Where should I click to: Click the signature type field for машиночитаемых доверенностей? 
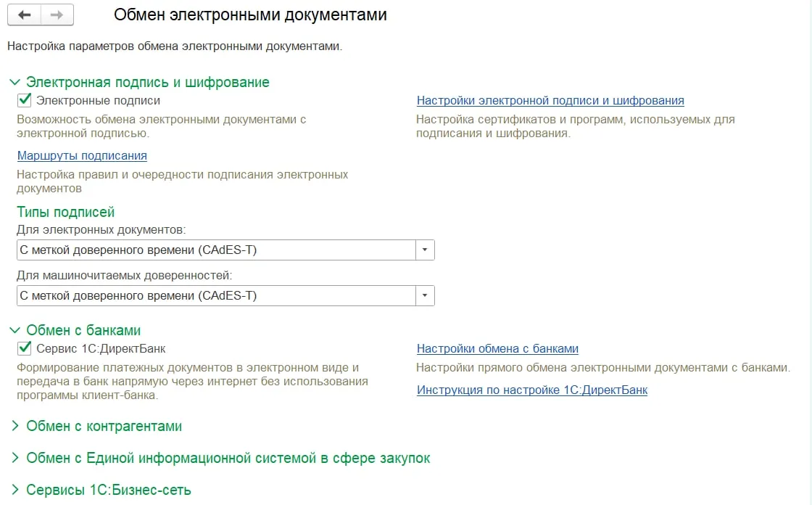pos(215,296)
